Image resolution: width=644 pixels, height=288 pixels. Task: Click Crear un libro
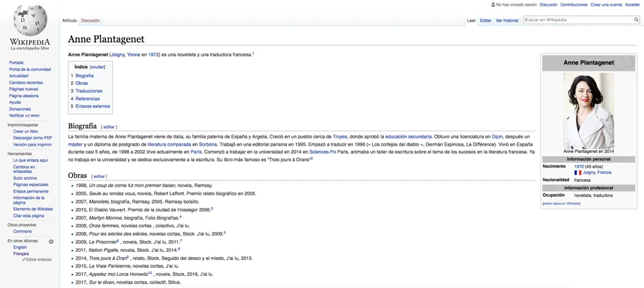coord(26,131)
